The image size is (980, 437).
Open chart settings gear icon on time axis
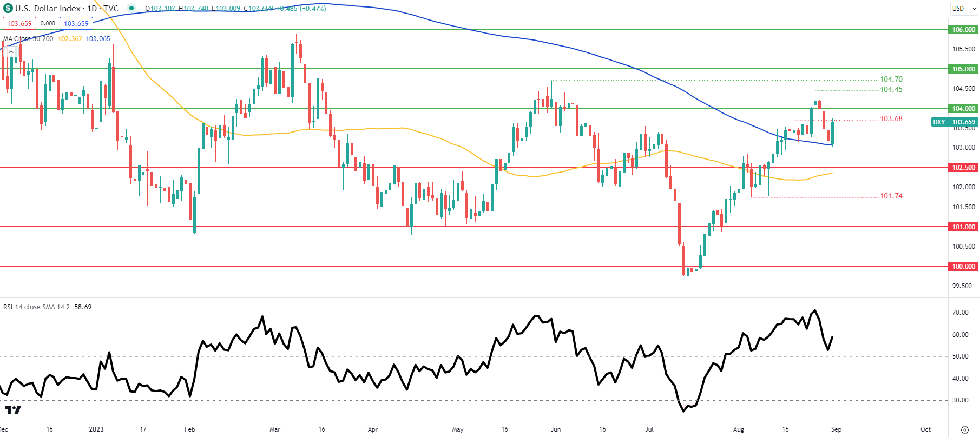[964, 429]
